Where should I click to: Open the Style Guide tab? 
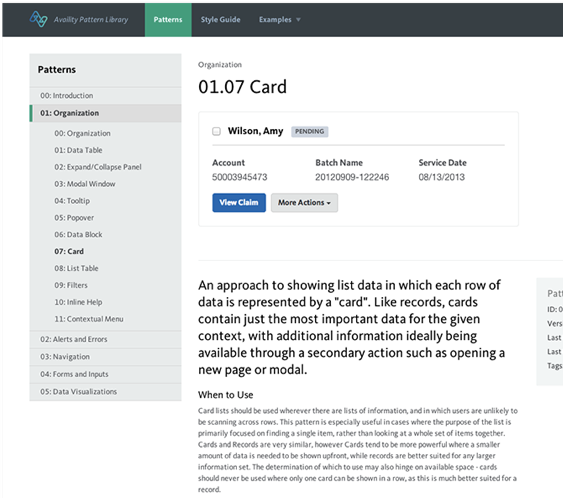(x=220, y=20)
